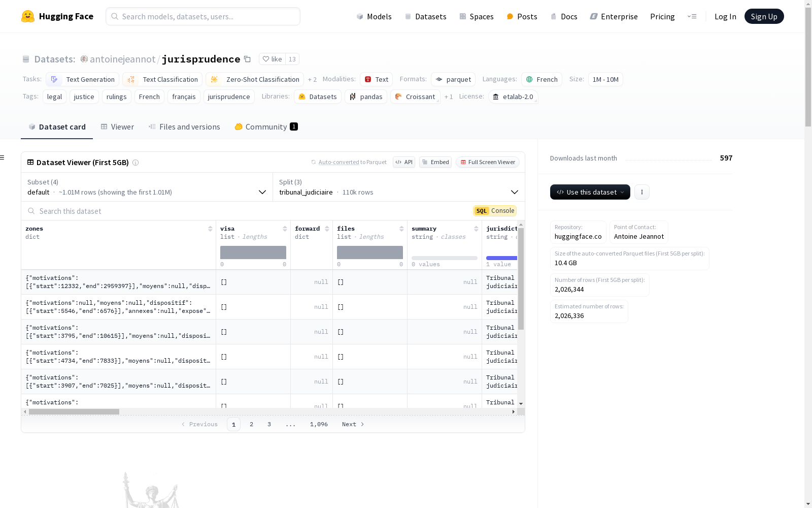Show the +2 additional tasks
The height and width of the screenshot is (508, 812).
(312, 79)
